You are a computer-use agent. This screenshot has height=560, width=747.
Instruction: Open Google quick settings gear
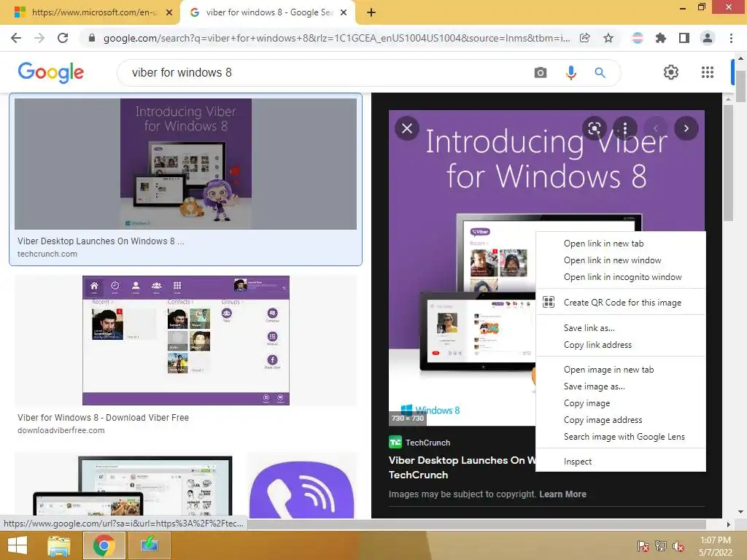(x=671, y=72)
